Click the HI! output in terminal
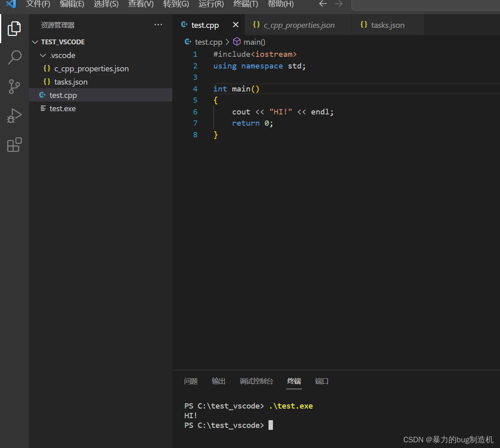Image resolution: width=500 pixels, height=448 pixels. point(191,415)
